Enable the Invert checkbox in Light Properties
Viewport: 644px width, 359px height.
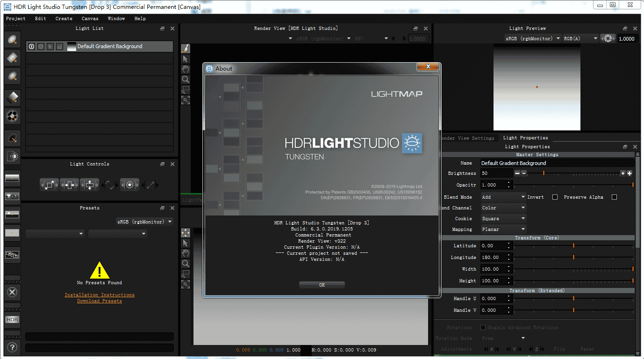[555, 197]
